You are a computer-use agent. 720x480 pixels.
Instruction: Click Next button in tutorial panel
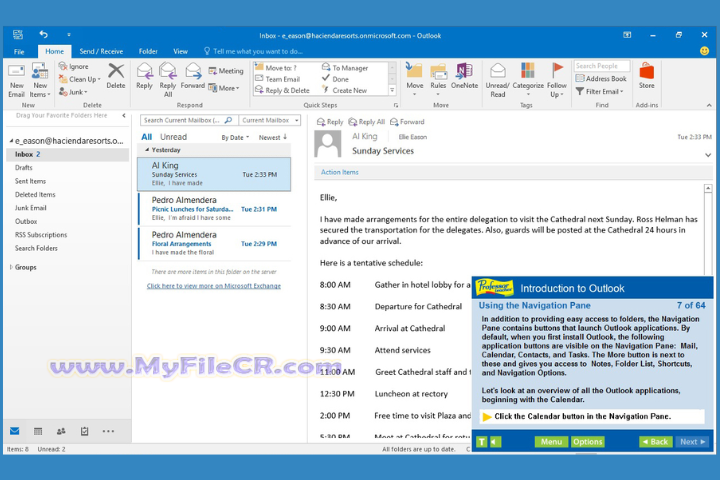[692, 441]
